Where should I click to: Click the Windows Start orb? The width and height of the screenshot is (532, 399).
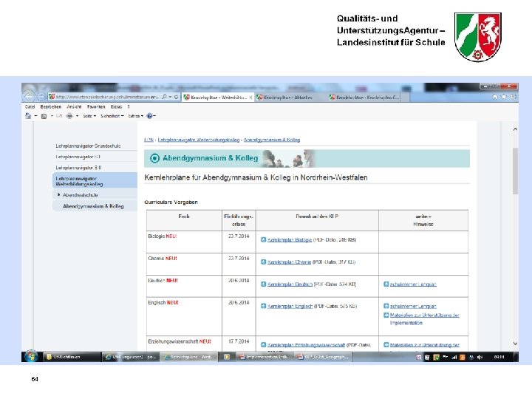click(31, 356)
